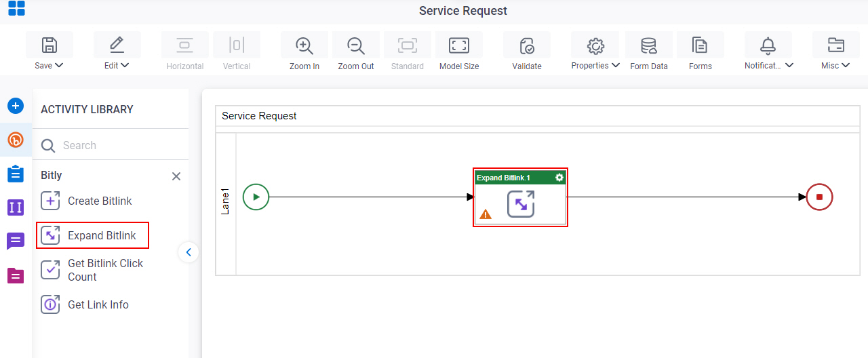
Task: Click the Form Data database icon
Action: point(649,45)
